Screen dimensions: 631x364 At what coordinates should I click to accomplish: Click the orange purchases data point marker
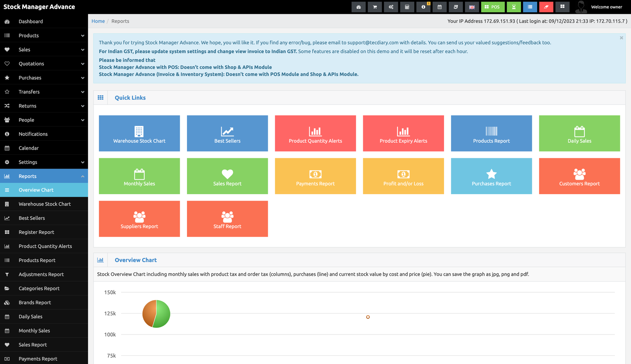(368, 317)
